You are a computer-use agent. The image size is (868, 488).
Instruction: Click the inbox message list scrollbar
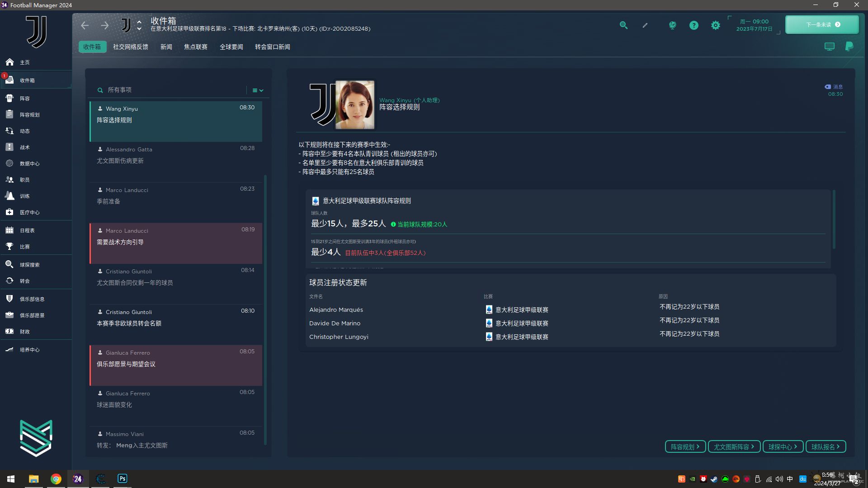(265, 310)
